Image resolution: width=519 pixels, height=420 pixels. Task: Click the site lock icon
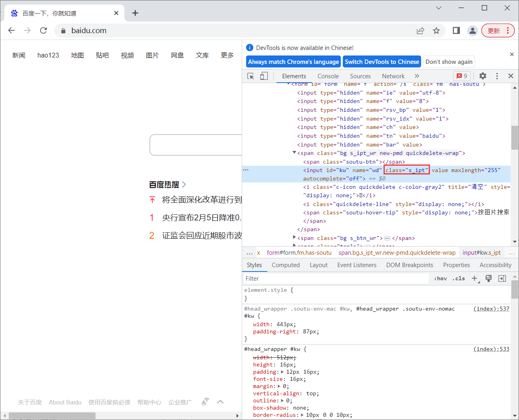pos(63,31)
